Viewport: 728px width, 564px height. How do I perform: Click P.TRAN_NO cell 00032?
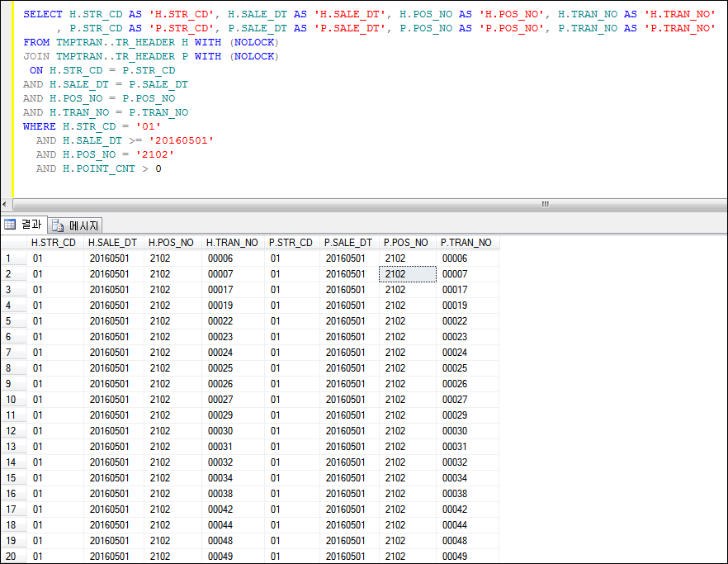click(x=467, y=462)
